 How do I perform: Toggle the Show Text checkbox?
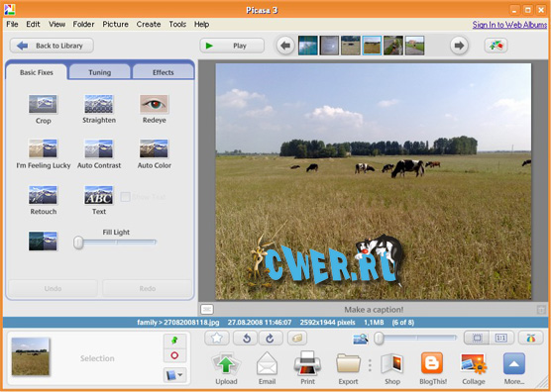(x=125, y=197)
